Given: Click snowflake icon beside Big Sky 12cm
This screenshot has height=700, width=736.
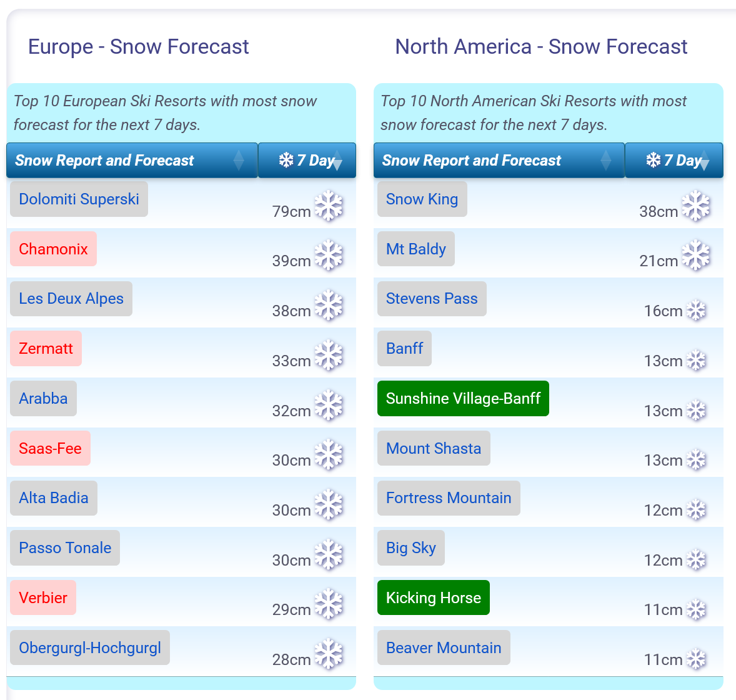Looking at the screenshot, I should [696, 559].
